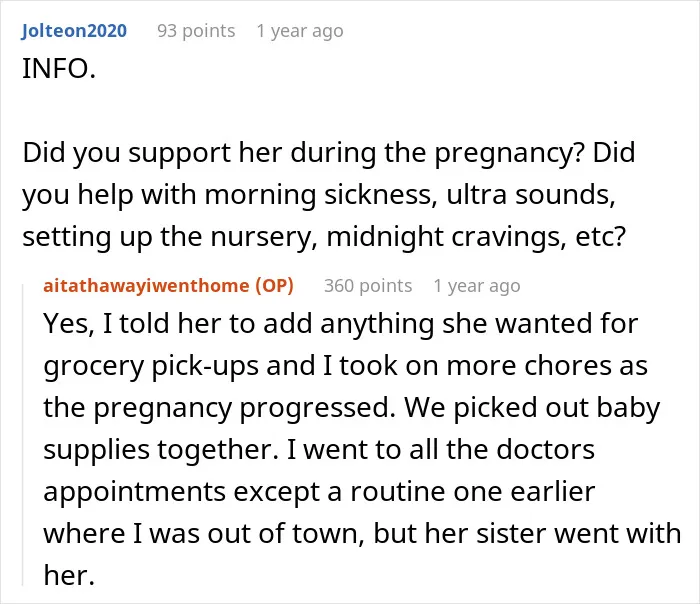The width and height of the screenshot is (700, 604).
Task: Click the line about setting up the nursery
Action: pos(325,237)
